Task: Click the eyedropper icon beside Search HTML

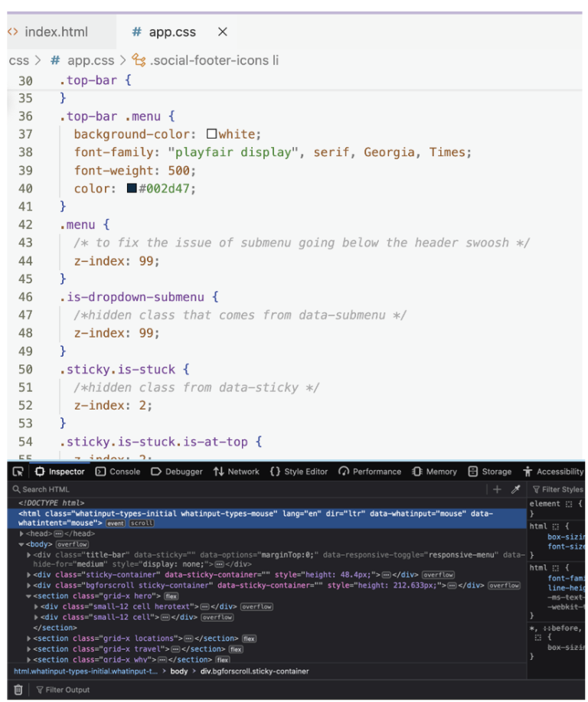Action: coord(516,489)
